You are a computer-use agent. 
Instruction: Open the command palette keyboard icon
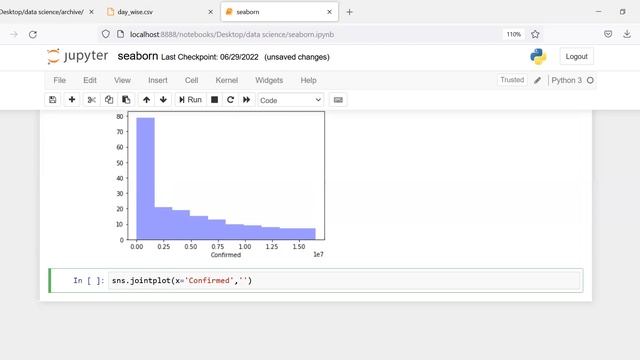pyautogui.click(x=338, y=100)
